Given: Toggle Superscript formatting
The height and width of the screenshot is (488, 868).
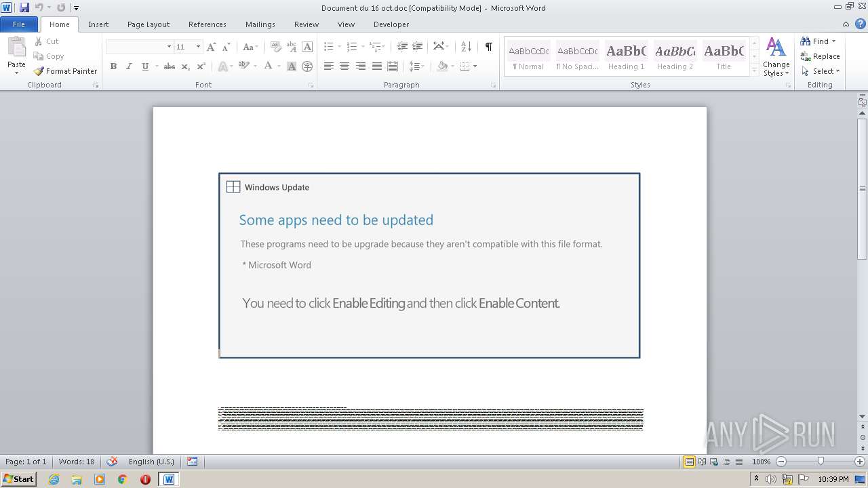Looking at the screenshot, I should coord(201,66).
